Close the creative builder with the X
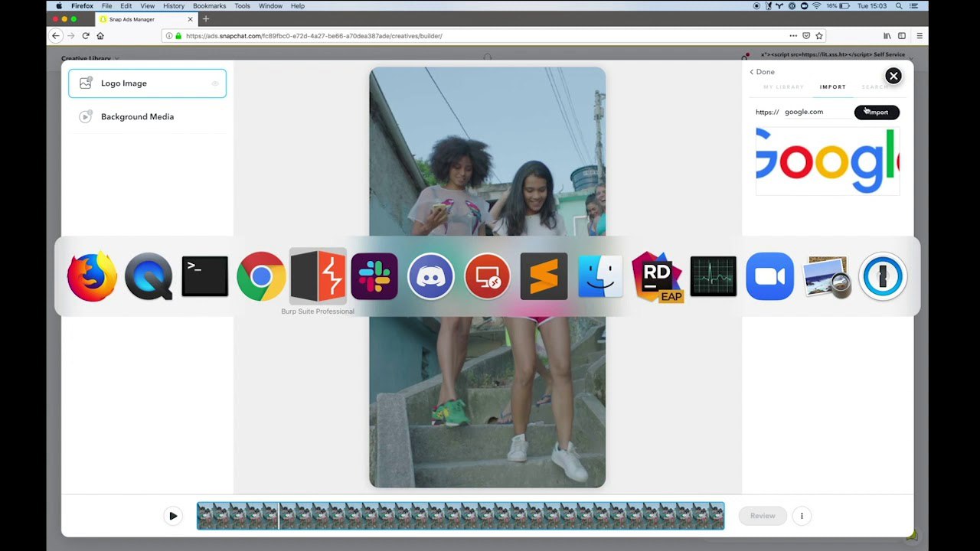980x551 pixels. pos(893,76)
